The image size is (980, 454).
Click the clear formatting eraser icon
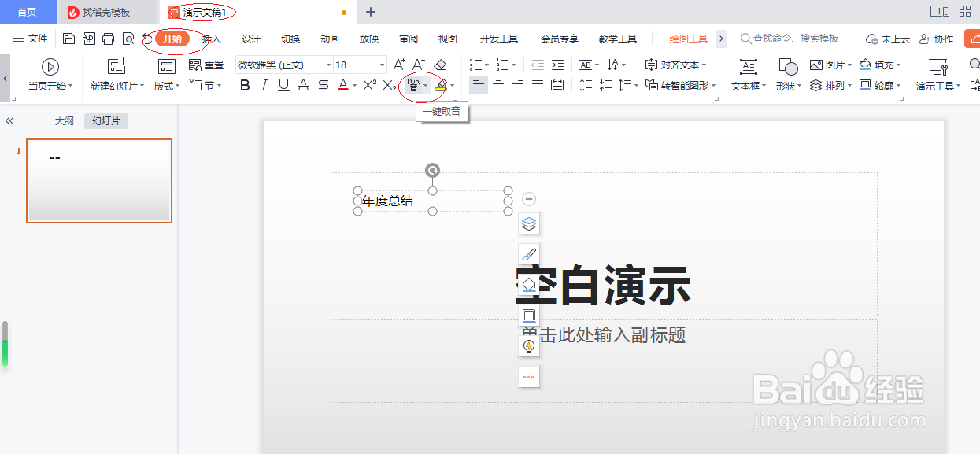tap(440, 65)
